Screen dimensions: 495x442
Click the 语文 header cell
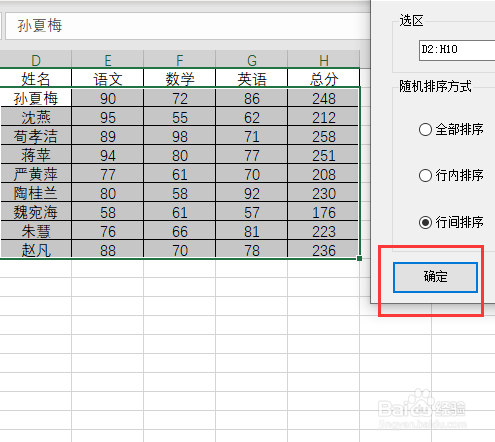[x=108, y=79]
